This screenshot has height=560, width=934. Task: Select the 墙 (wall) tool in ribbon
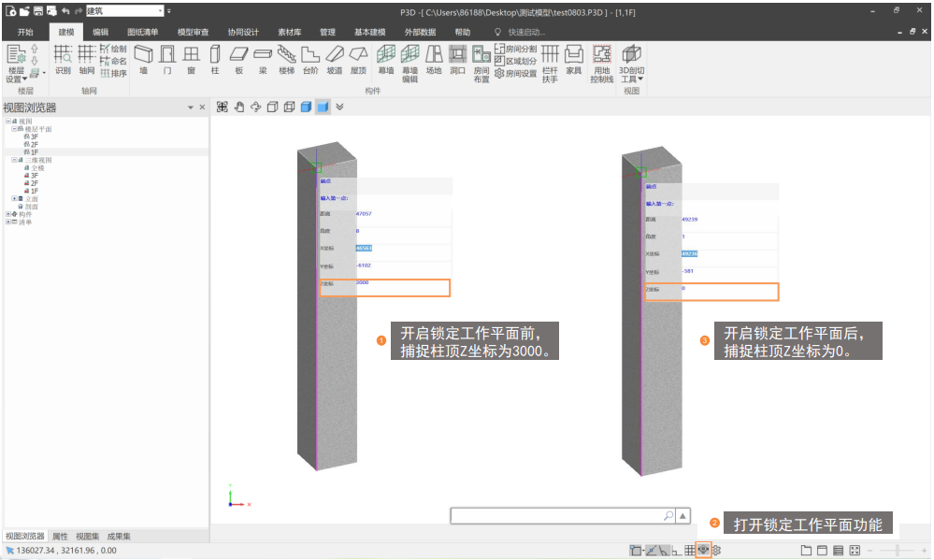143,59
